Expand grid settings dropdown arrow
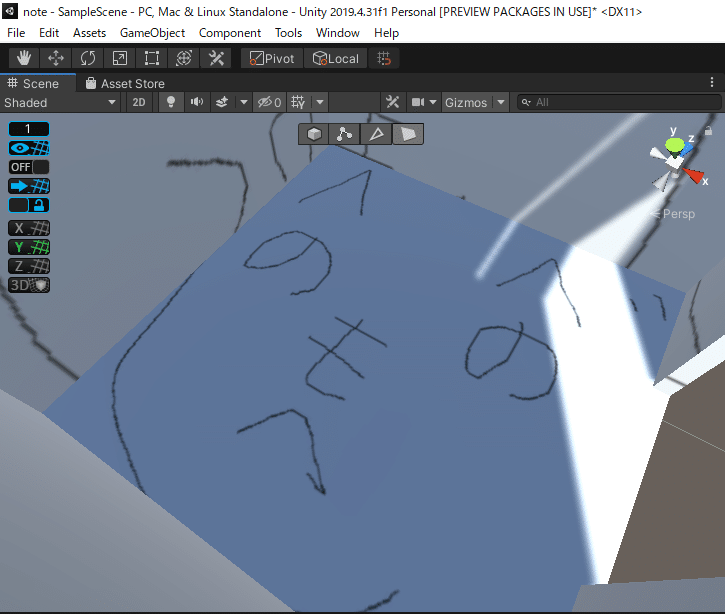Screen dimensions: 725x614 tap(320, 102)
